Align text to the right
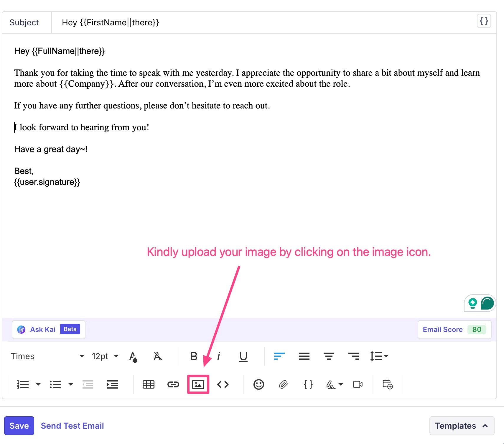Viewport: 504px width, 444px height. (x=353, y=356)
